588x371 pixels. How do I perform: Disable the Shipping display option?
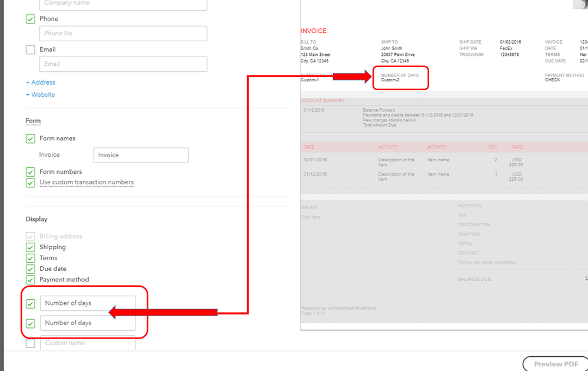pos(30,247)
